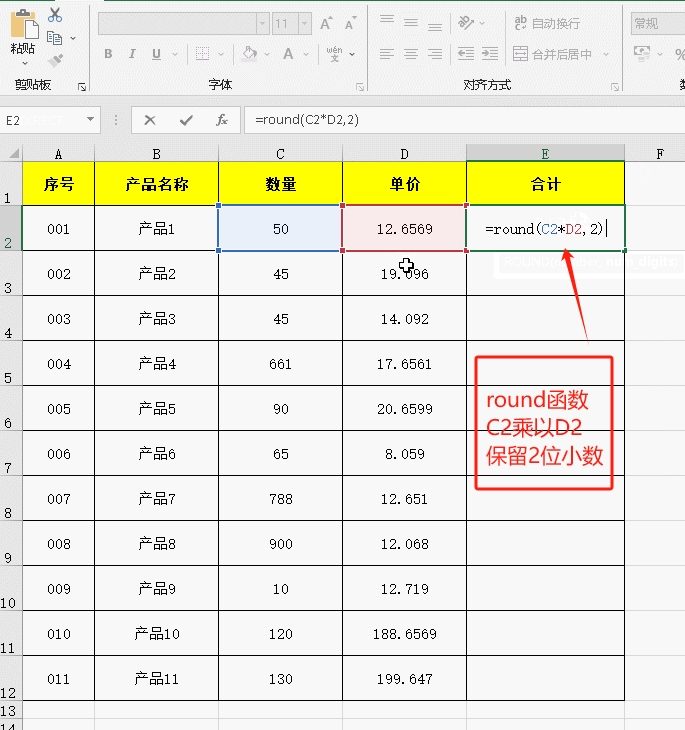685x730 pixels.
Task: Open the Copy options dropdown arrow
Action: pos(73,39)
